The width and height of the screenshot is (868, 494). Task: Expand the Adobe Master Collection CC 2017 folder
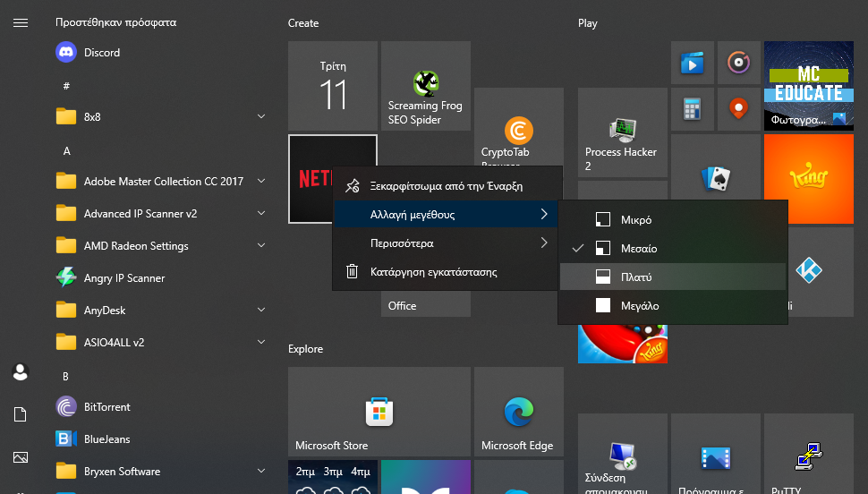point(260,182)
